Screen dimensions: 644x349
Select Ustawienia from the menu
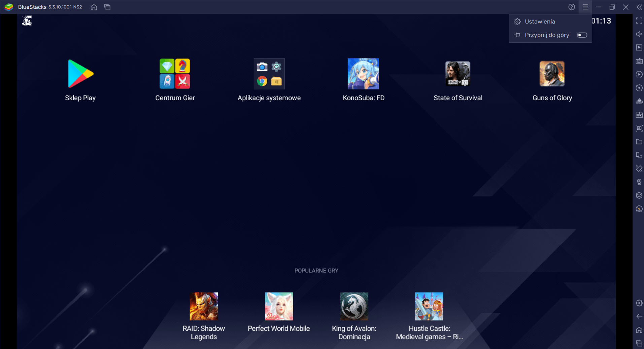550,22
